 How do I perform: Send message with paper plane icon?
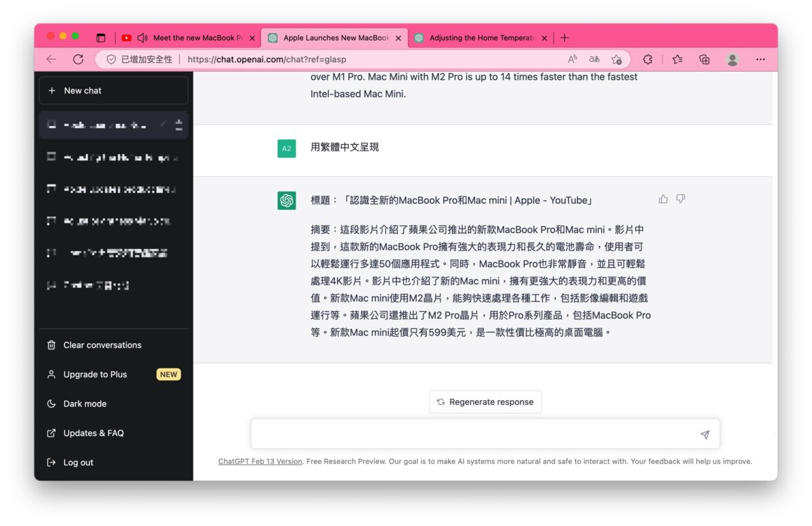coord(704,435)
